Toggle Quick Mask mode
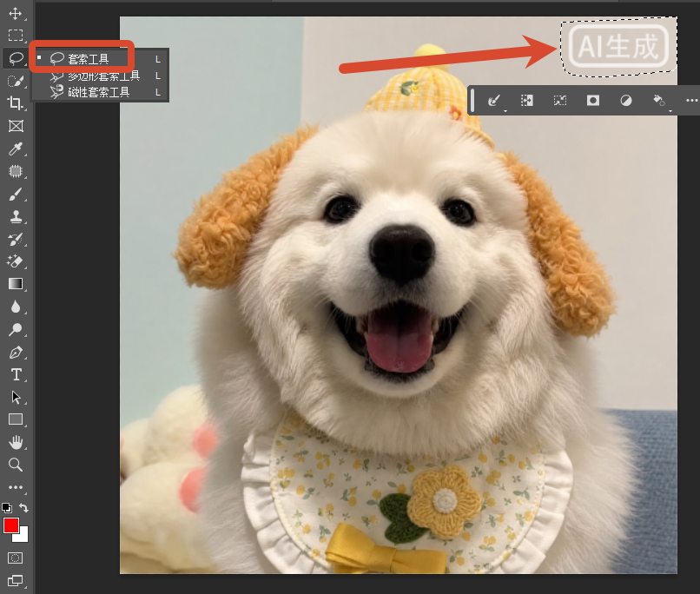This screenshot has width=700, height=594. pos(15,558)
